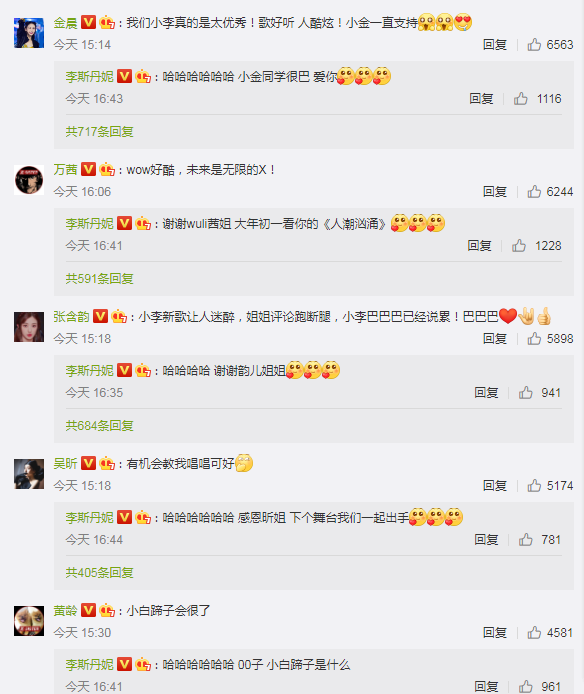
Task: Like 吴昕's comment with 5174 likes
Action: [x=534, y=485]
